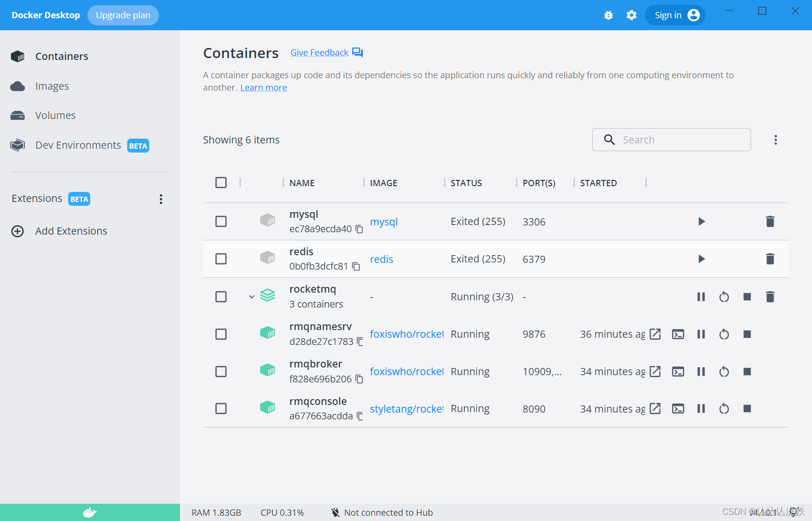
Task: Open the Give Feedback link
Action: point(319,52)
